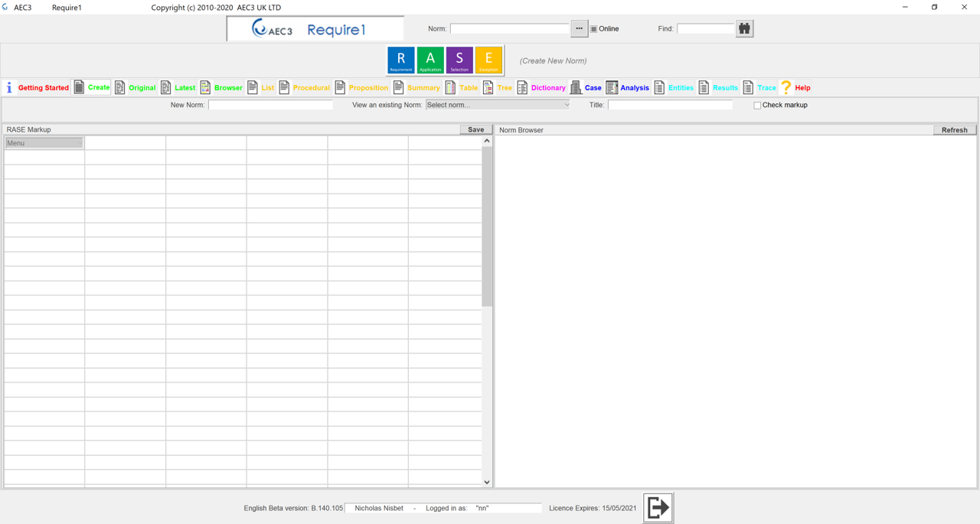Click the Latest document icon
Image resolution: width=980 pixels, height=524 pixels.
[165, 88]
